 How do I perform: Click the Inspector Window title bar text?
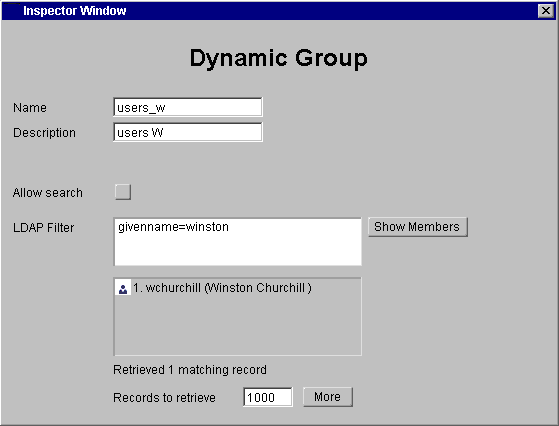point(75,11)
